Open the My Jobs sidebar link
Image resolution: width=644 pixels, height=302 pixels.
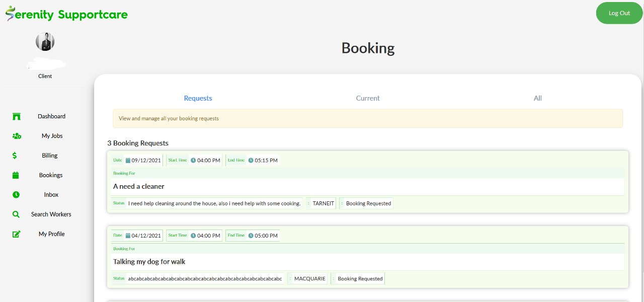point(52,136)
